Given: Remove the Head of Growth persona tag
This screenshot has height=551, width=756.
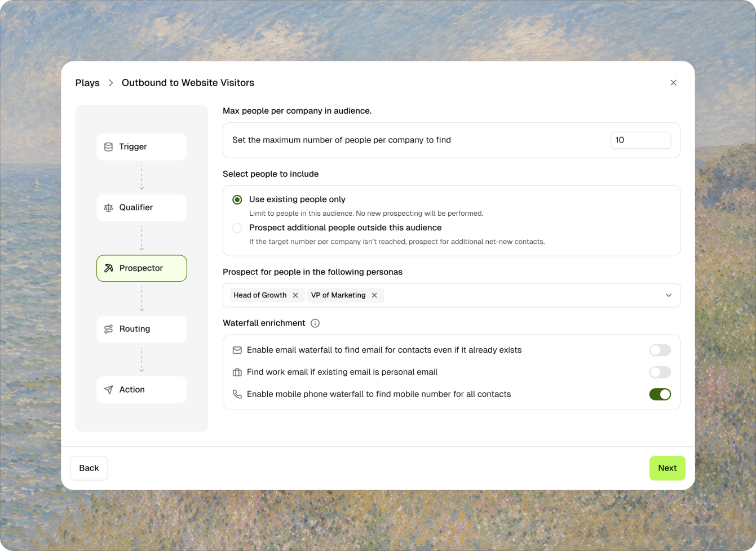Looking at the screenshot, I should point(295,295).
